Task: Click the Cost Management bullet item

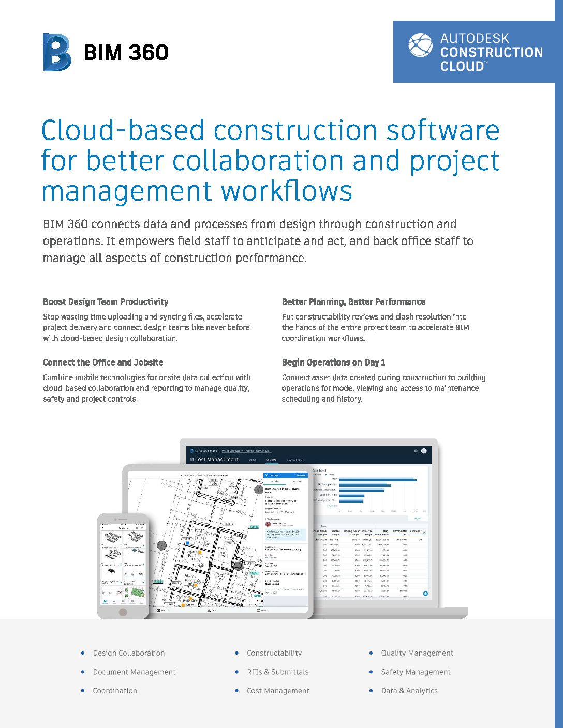Action: coord(278,691)
